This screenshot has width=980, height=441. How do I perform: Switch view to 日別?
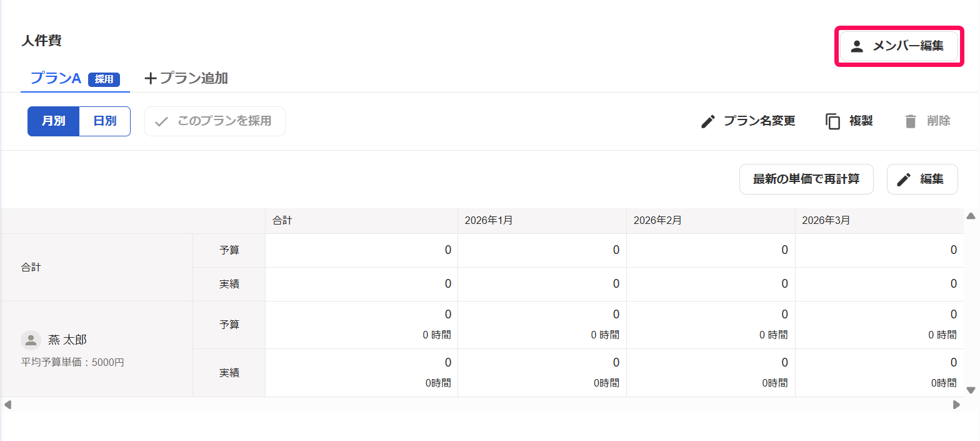tap(105, 121)
